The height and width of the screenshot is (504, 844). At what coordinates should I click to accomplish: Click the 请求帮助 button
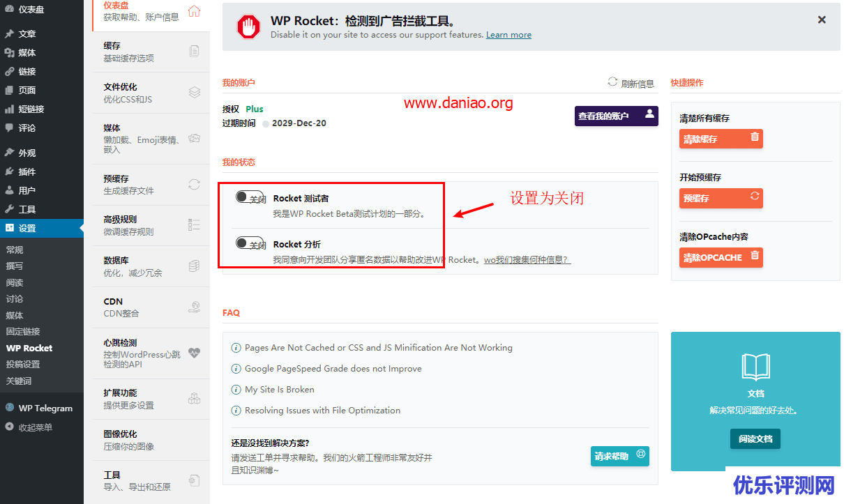tap(620, 456)
